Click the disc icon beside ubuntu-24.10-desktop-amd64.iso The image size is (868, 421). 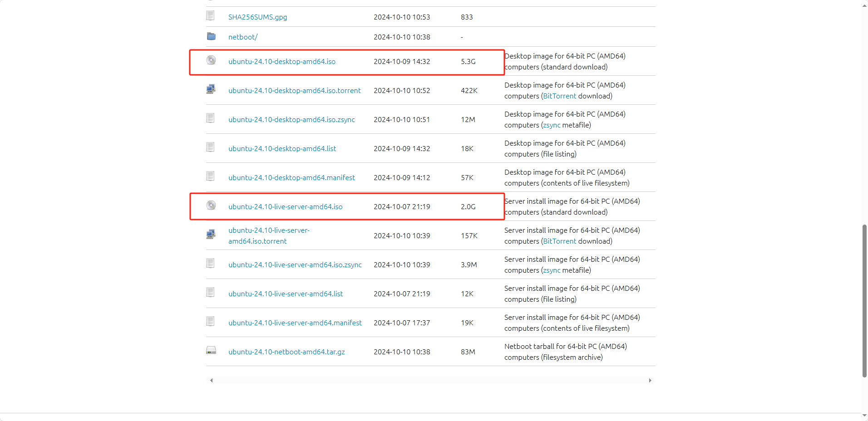211,60
